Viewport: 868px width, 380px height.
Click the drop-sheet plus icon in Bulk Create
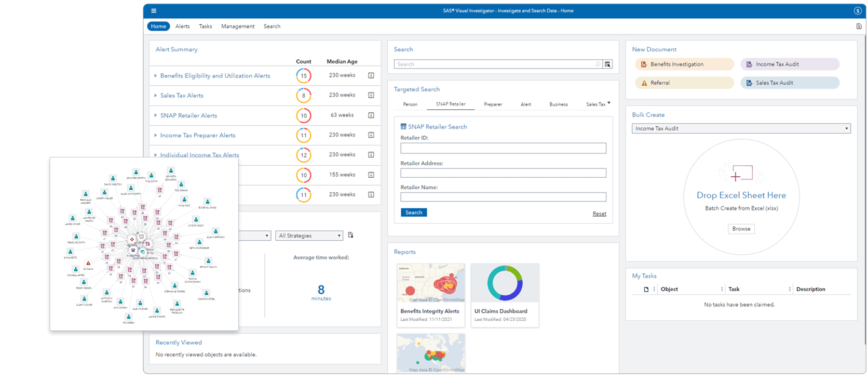click(741, 174)
